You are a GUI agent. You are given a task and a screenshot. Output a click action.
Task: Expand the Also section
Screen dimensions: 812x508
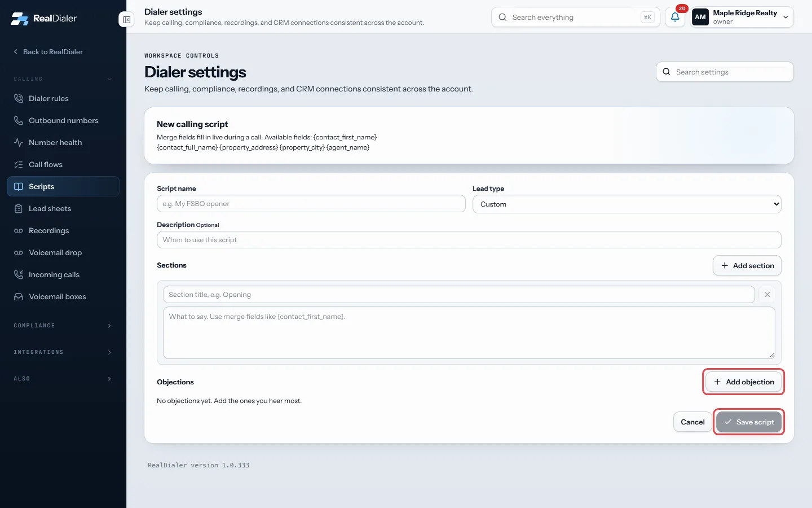click(63, 379)
